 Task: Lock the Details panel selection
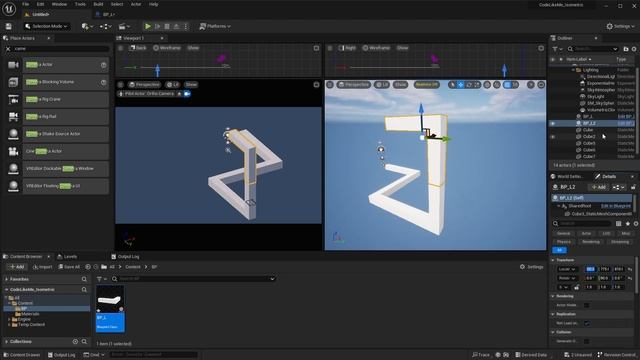click(x=633, y=187)
